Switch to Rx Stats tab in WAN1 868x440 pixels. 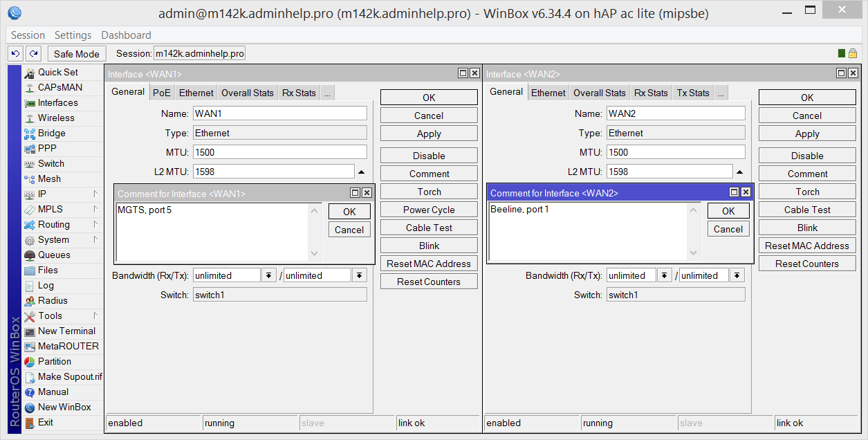point(299,93)
